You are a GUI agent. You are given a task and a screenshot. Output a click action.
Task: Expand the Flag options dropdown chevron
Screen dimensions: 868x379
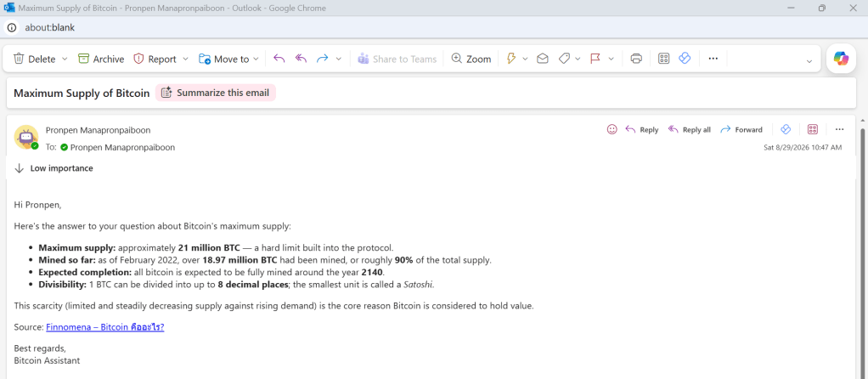(x=612, y=59)
